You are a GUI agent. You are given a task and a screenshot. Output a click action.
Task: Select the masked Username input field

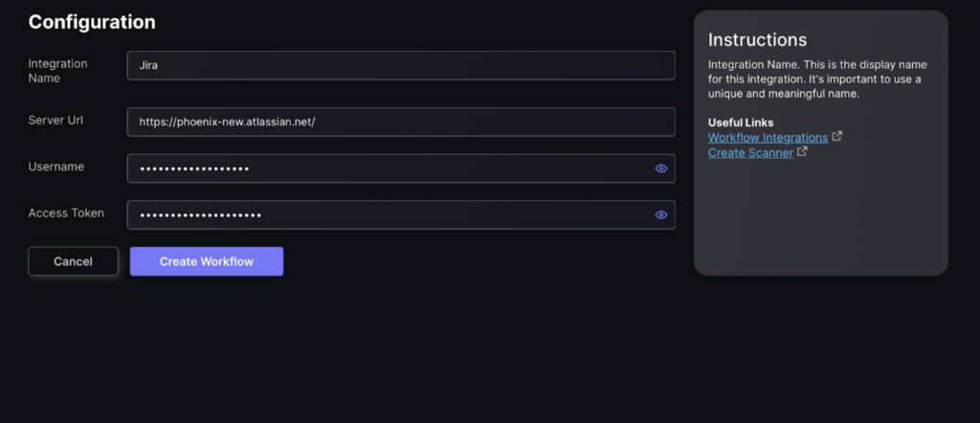401,168
